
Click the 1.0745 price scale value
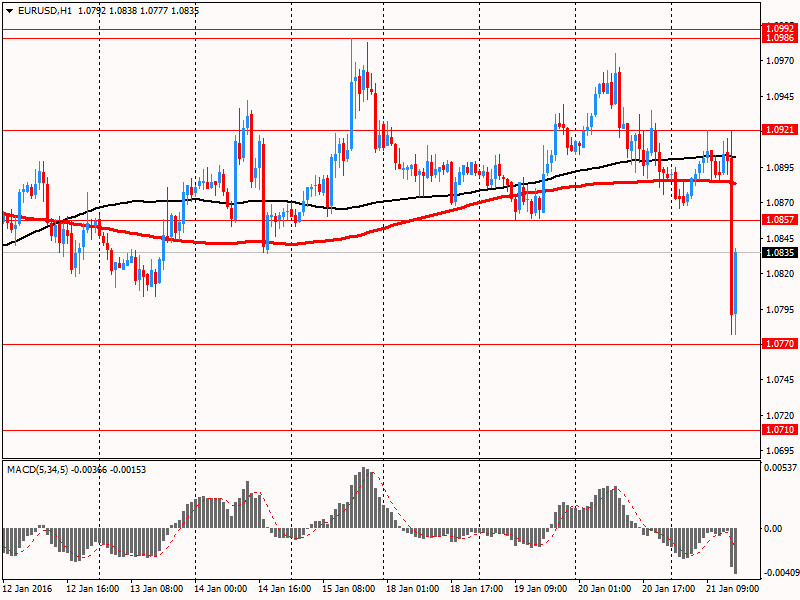779,380
